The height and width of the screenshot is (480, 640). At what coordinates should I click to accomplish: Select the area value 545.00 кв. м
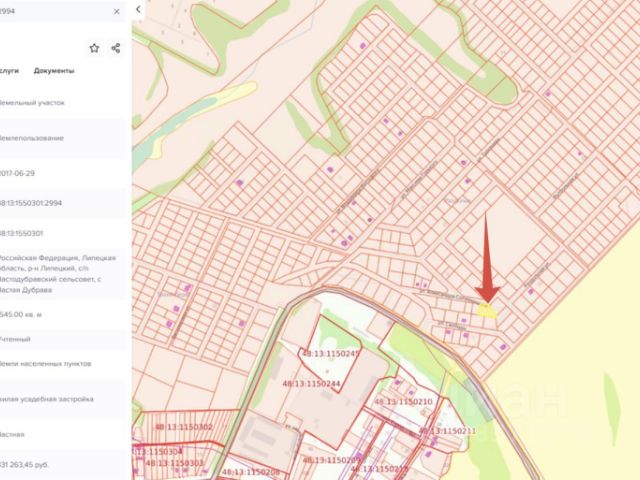click(20, 315)
